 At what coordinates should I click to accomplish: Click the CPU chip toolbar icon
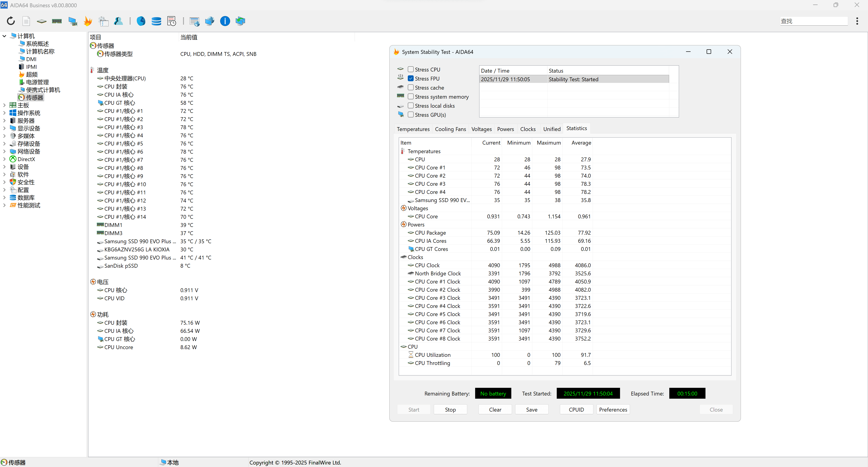point(41,21)
